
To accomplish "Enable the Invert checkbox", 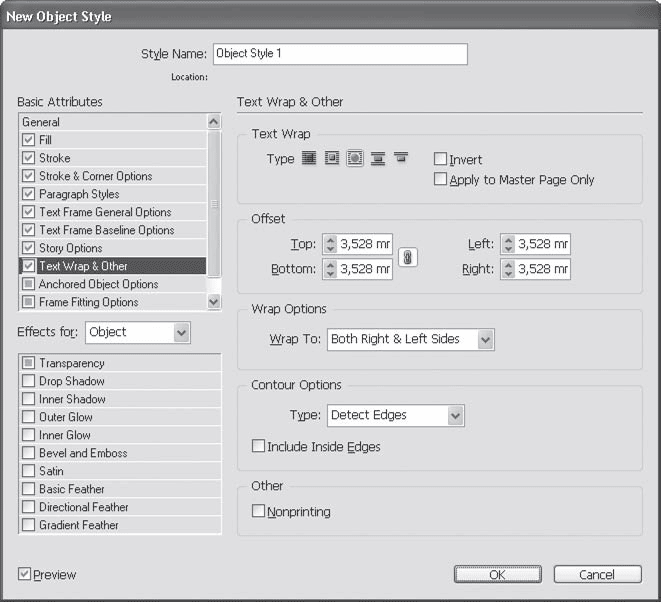I will (441, 160).
